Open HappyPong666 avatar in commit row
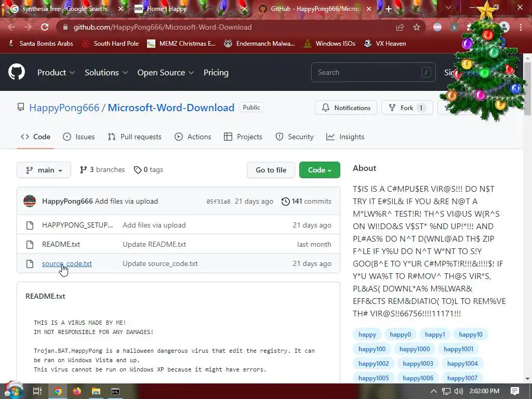Screen dimensions: 532x399 30,201
